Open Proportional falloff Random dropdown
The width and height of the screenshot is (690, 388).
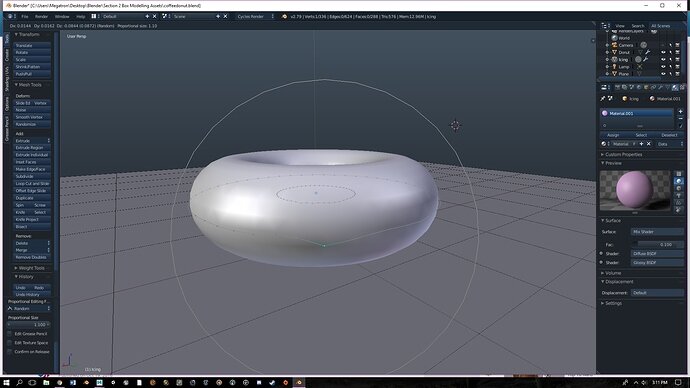click(x=29, y=309)
